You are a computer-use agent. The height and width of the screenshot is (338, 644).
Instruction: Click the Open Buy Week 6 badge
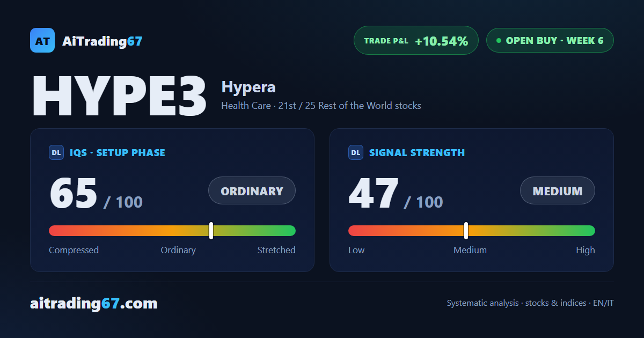click(550, 40)
